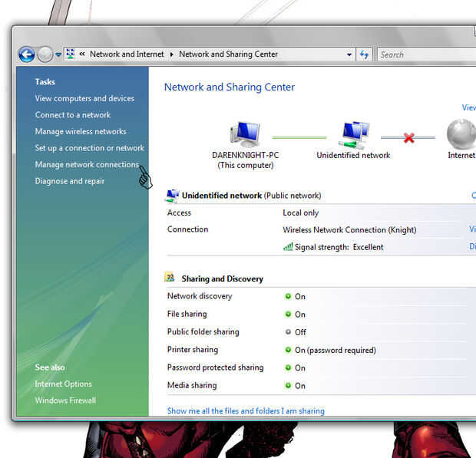Toggle Network discovery On indicator
The image size is (476, 458).
pyautogui.click(x=288, y=296)
